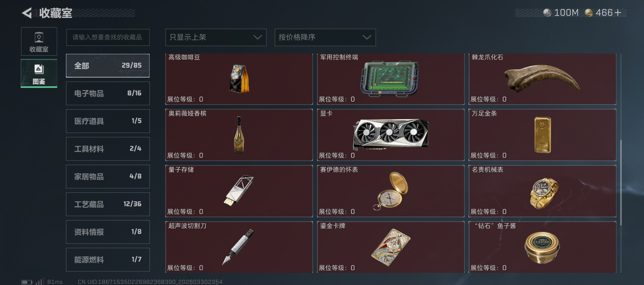
Task: Click the item list vertical scrollbar
Action: pos(620,182)
